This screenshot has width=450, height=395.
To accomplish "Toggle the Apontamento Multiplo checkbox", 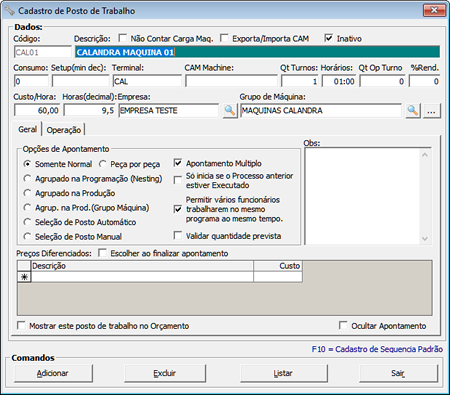I will pos(178,163).
